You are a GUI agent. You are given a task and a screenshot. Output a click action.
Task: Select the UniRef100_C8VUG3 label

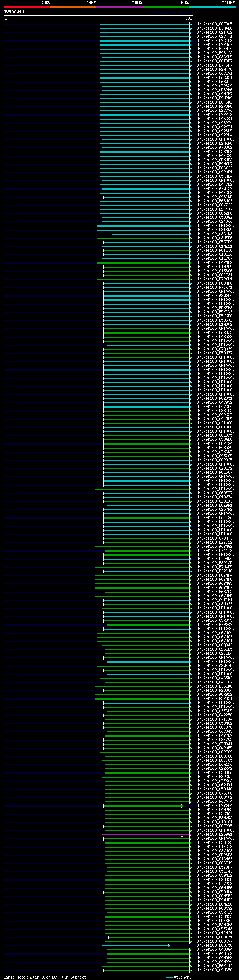point(214,851)
